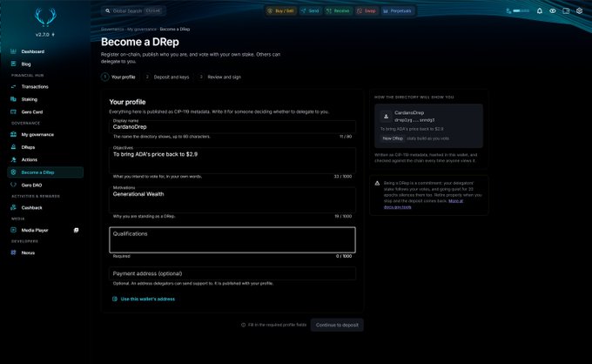The image size is (592, 364).
Task: Click the Your profile heading
Action: [127, 102]
